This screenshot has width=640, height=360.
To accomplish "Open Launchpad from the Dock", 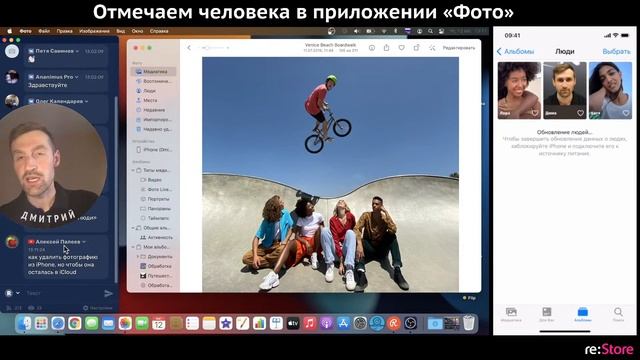I will 41,323.
